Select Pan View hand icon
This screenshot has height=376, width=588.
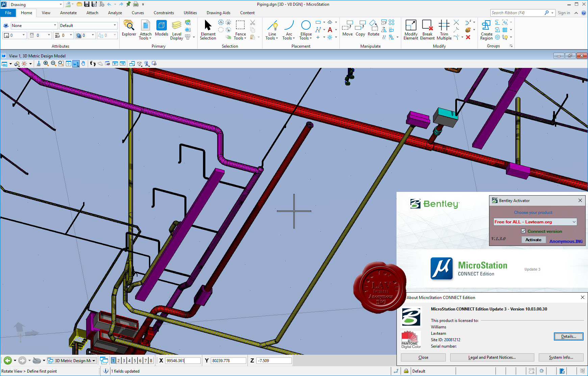[x=83, y=64]
